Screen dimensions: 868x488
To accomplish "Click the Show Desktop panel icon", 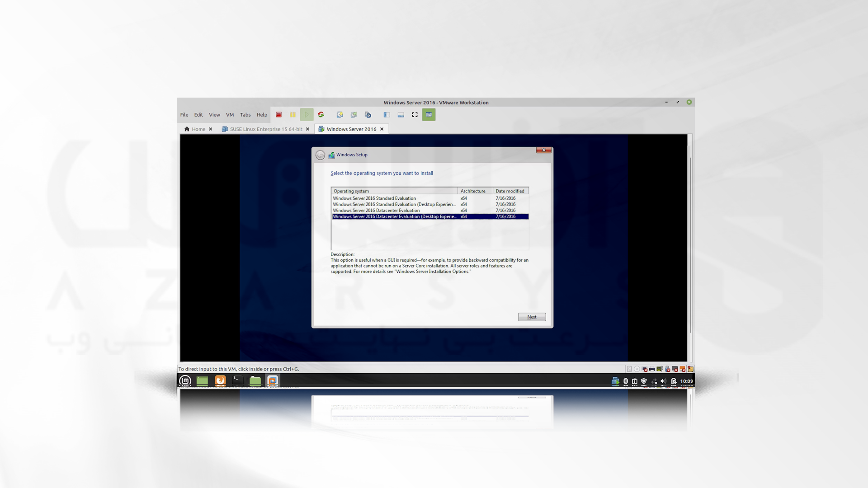I will pyautogui.click(x=202, y=380).
